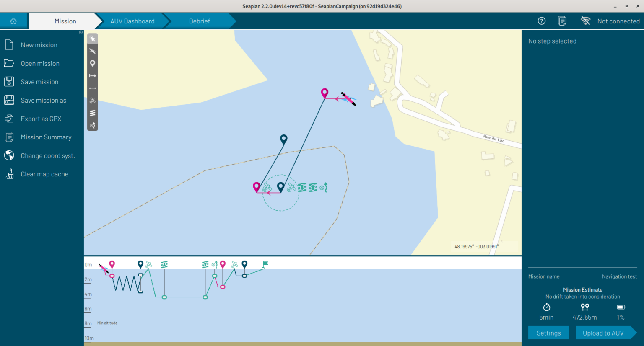Viewport: 644px width, 346px height.
Task: Switch to the AUV Dashboard tab
Action: 132,21
